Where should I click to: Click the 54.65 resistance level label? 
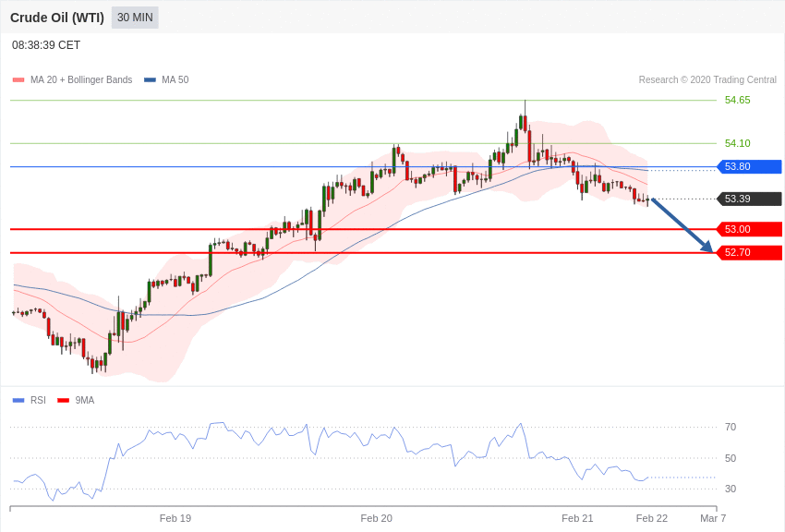click(x=738, y=100)
